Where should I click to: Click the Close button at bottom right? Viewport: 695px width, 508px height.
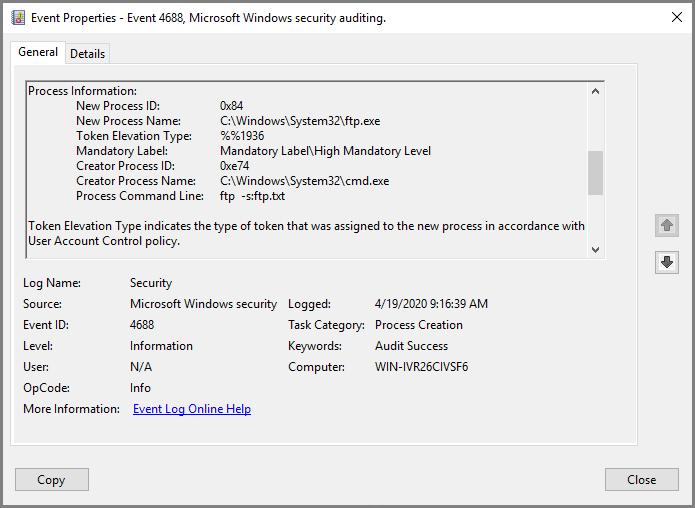point(641,480)
